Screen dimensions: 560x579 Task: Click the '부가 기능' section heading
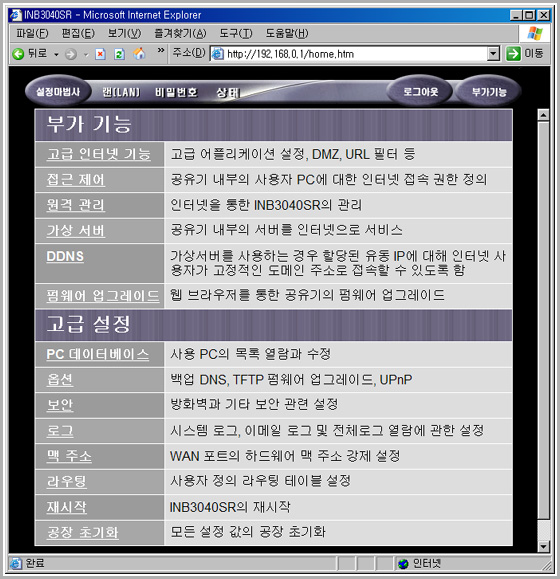89,124
